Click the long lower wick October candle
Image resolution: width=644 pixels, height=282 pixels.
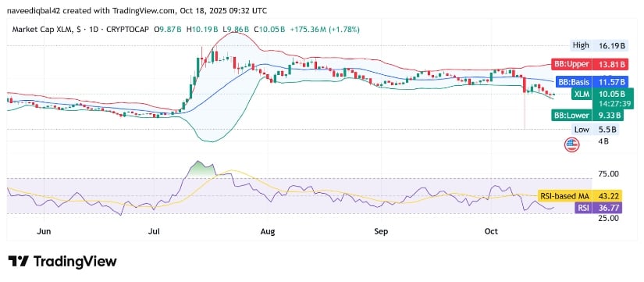point(525,103)
